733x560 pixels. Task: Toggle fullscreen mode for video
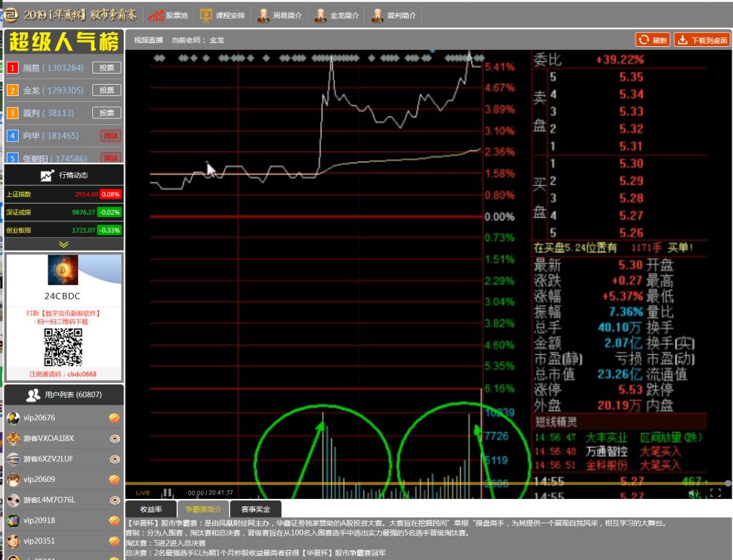(x=715, y=492)
